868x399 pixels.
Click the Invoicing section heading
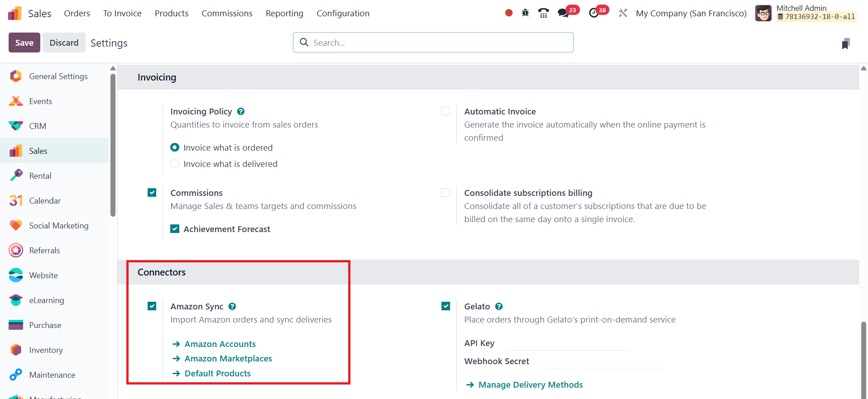click(157, 77)
